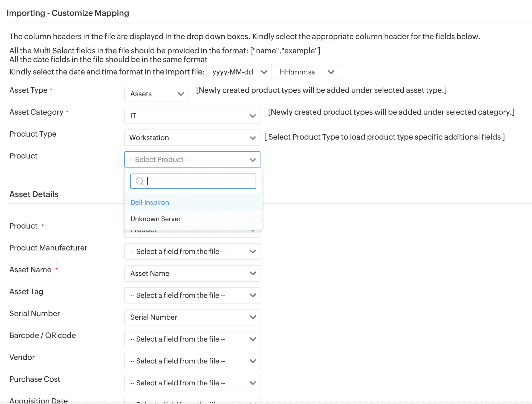The width and height of the screenshot is (532, 404).
Task: Open the Product Type dropdown showing Workstation
Action: [192, 138]
